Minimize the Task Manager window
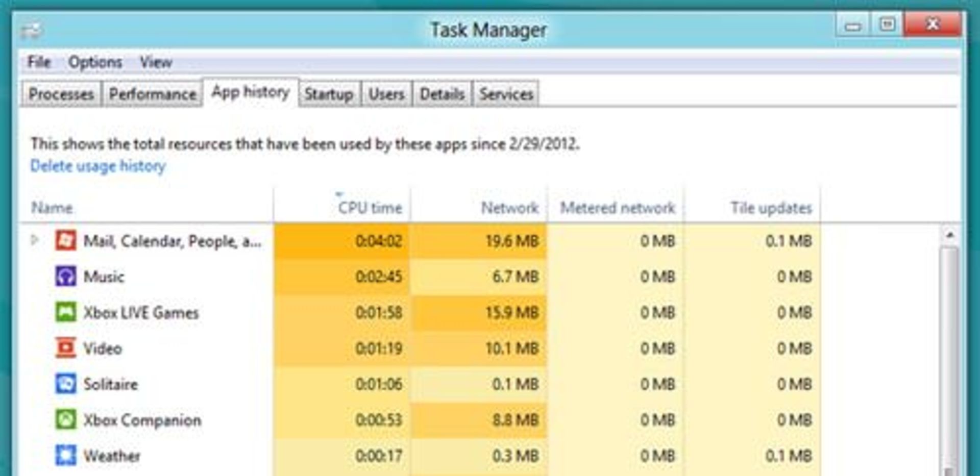This screenshot has width=980, height=476. point(853,26)
